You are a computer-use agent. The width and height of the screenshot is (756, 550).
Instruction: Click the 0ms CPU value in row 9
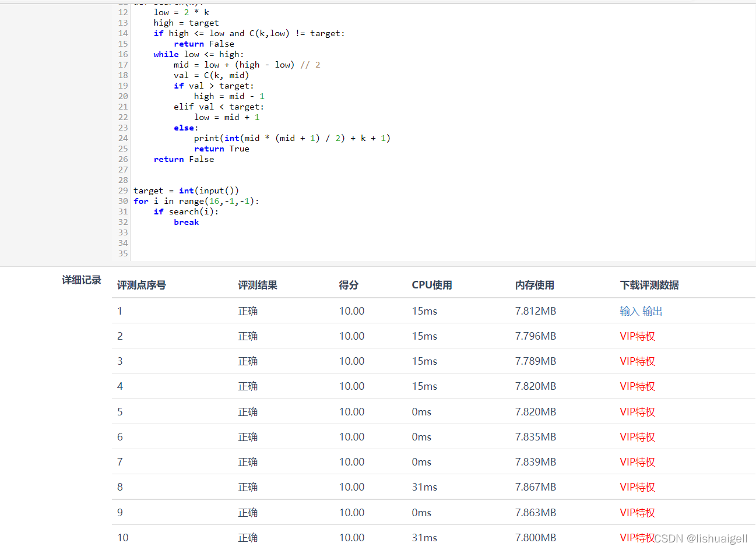pyautogui.click(x=421, y=513)
